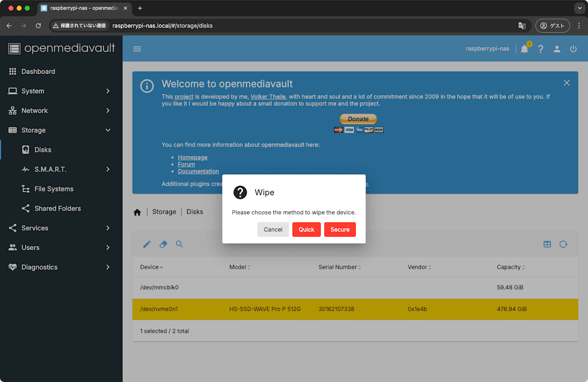Expand the Users menu
Viewport: 588px width, 382px height.
coord(61,248)
